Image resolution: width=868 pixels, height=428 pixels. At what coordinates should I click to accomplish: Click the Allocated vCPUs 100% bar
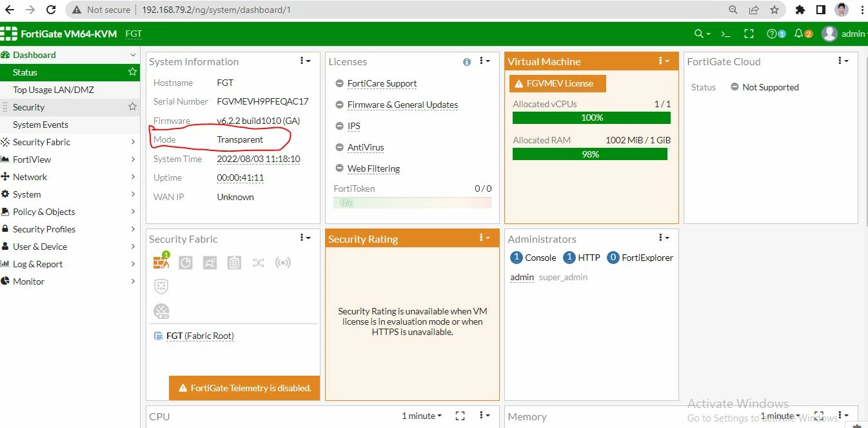(x=591, y=117)
